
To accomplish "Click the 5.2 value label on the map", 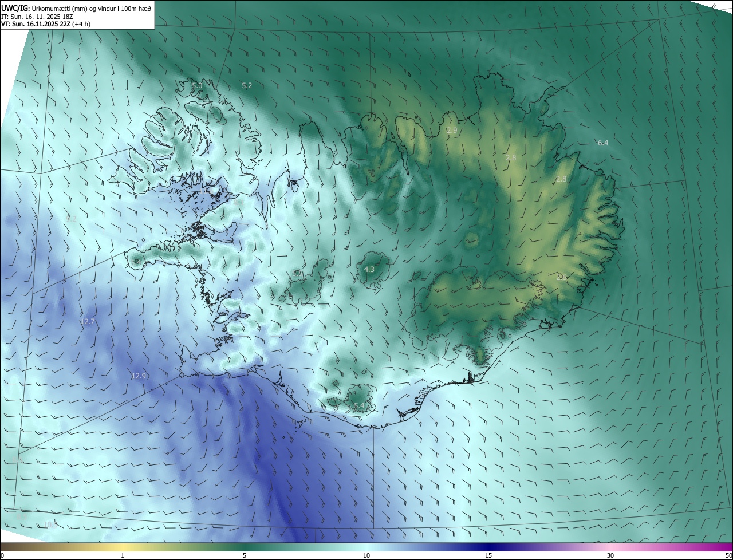I will tap(247, 85).
